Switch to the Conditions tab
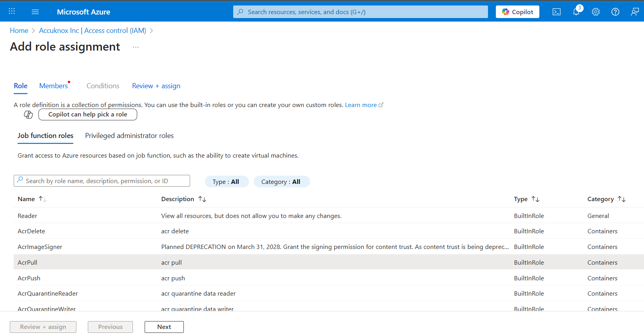The height and width of the screenshot is (336, 644). tap(103, 86)
